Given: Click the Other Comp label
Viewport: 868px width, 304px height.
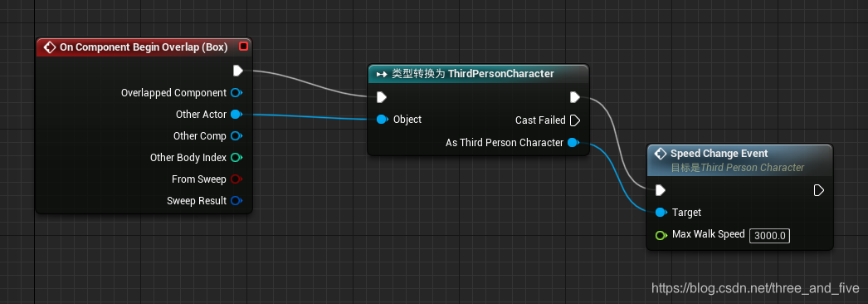Looking at the screenshot, I should coord(200,135).
